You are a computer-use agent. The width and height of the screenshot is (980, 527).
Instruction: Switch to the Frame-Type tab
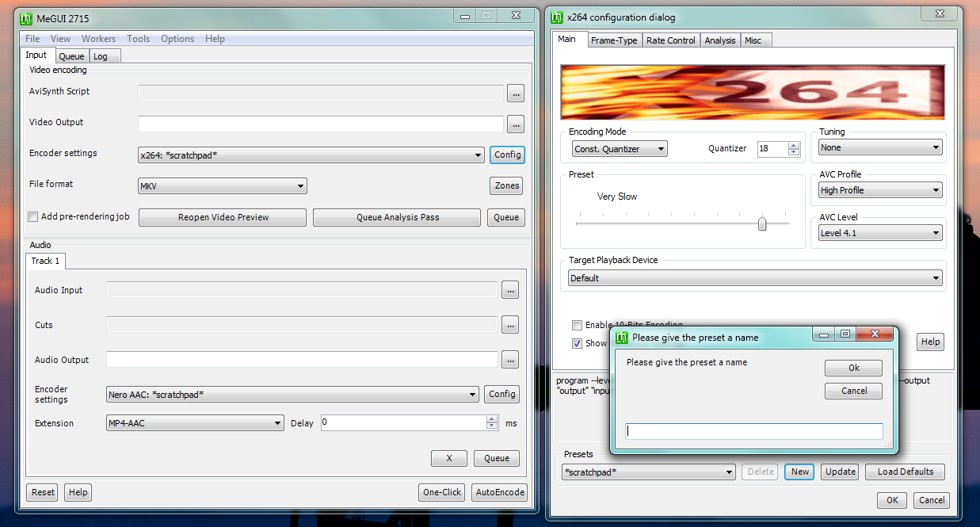point(614,40)
